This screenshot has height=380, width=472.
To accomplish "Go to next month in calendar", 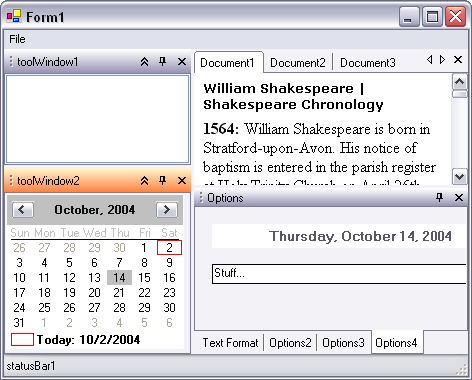I will (167, 210).
